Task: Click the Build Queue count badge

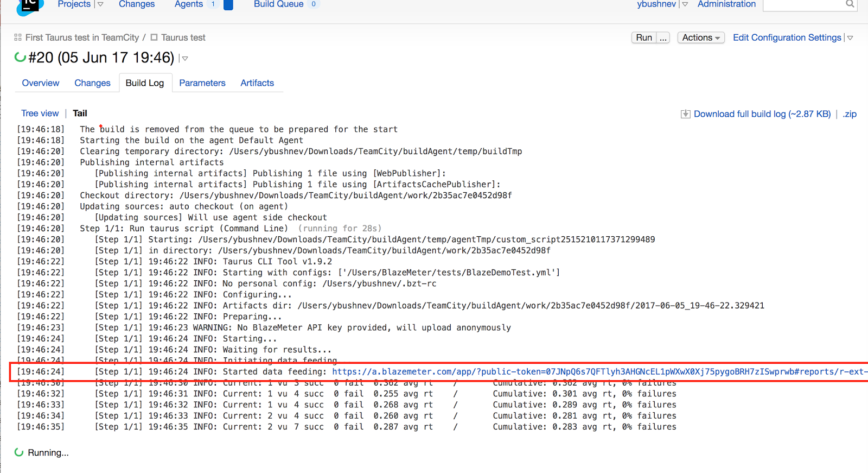Action: click(314, 4)
